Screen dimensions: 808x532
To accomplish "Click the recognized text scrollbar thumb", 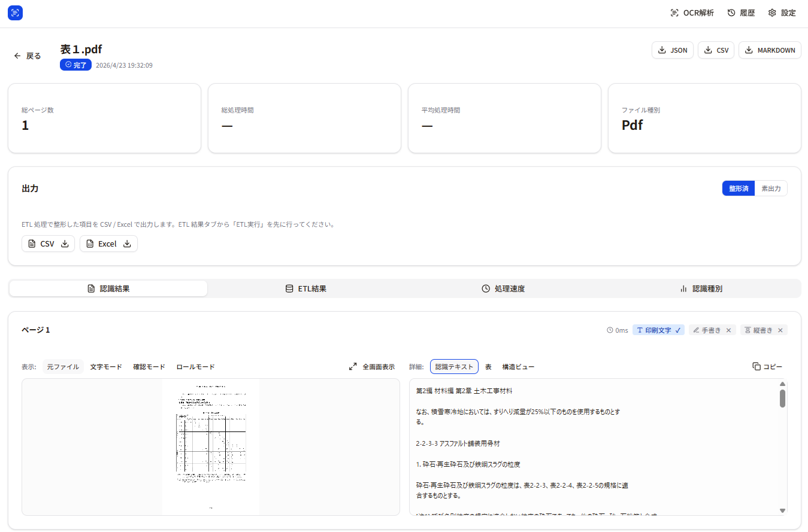I will point(782,398).
